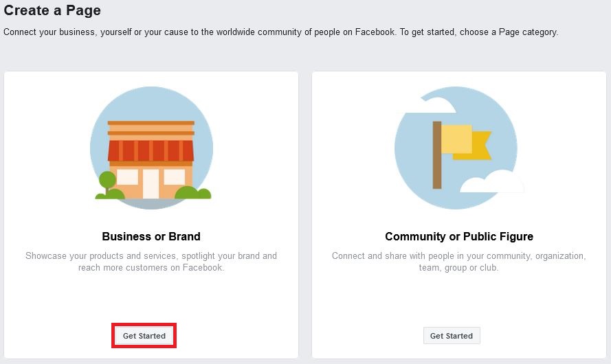This screenshot has width=611, height=364.
Task: Click the Showcase your products description text
Action: point(151,262)
